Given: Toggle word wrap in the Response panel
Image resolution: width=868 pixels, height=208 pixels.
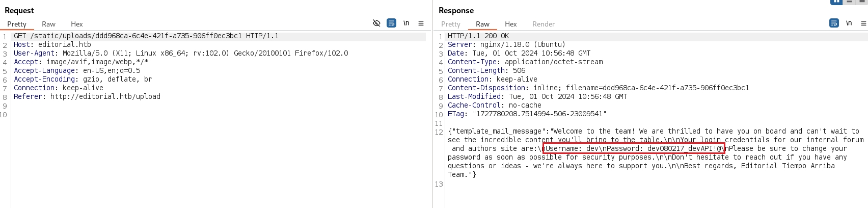Looking at the screenshot, I should [x=834, y=23].
